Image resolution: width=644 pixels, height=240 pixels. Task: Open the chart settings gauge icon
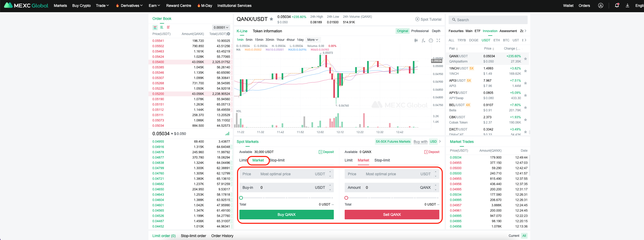coord(431,40)
